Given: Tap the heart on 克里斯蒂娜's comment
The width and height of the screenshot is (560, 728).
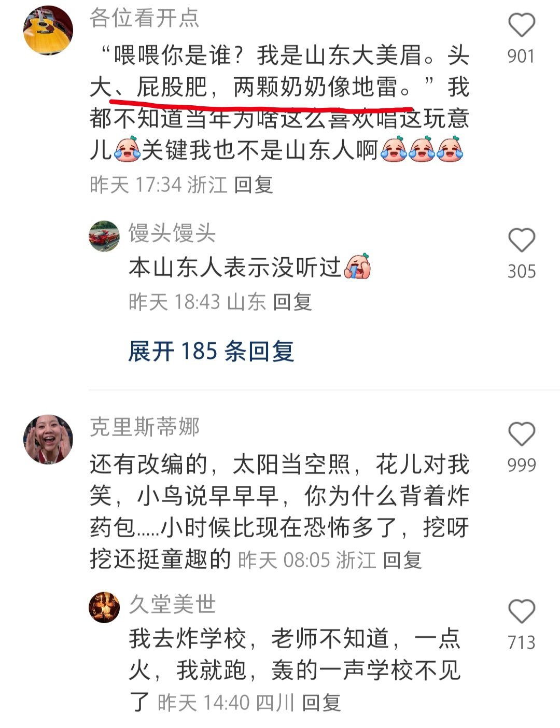Looking at the screenshot, I should 521,433.
